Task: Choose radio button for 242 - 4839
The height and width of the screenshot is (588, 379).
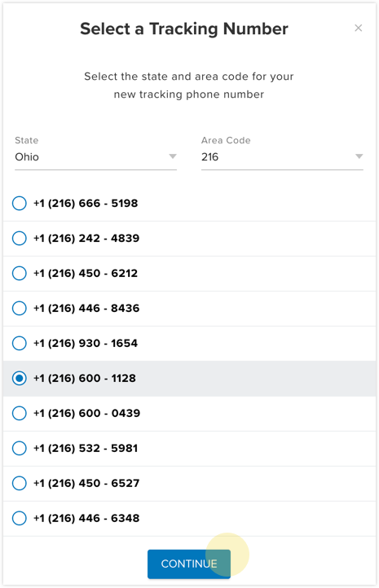Action: click(19, 238)
